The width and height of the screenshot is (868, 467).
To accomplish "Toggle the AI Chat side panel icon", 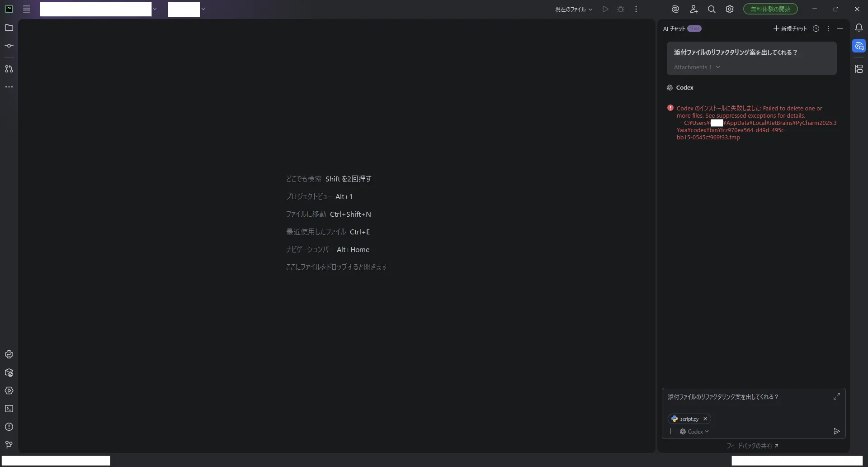I will [859, 46].
